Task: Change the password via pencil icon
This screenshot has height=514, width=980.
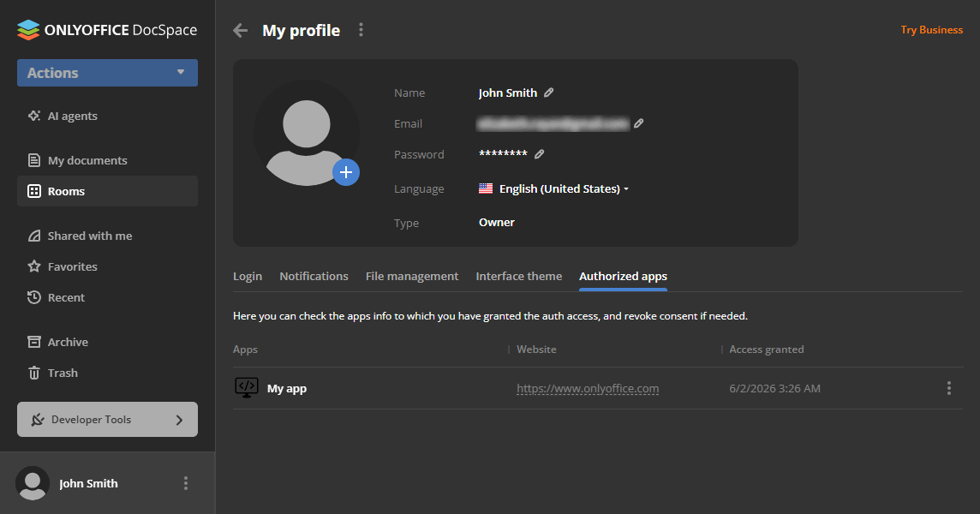Action: [540, 154]
